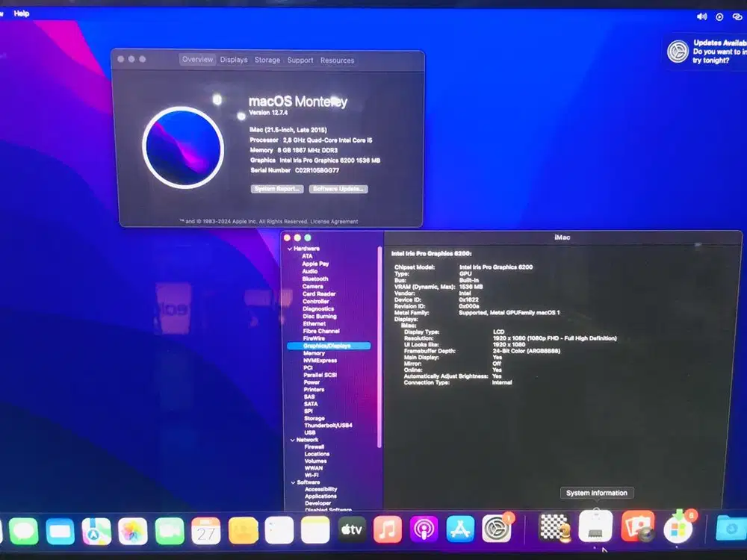Open the Help menu in the menu bar
Image resolution: width=747 pixels, height=560 pixels.
pos(20,13)
